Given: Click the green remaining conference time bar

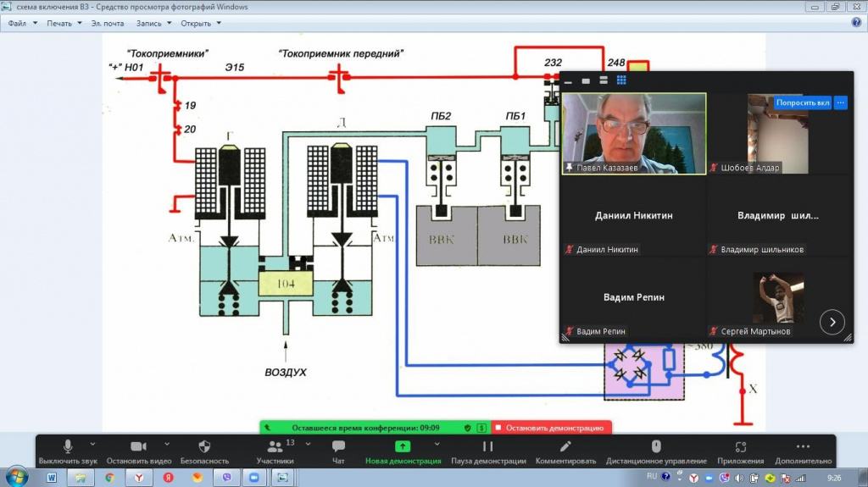Looking at the screenshot, I should tap(365, 428).
